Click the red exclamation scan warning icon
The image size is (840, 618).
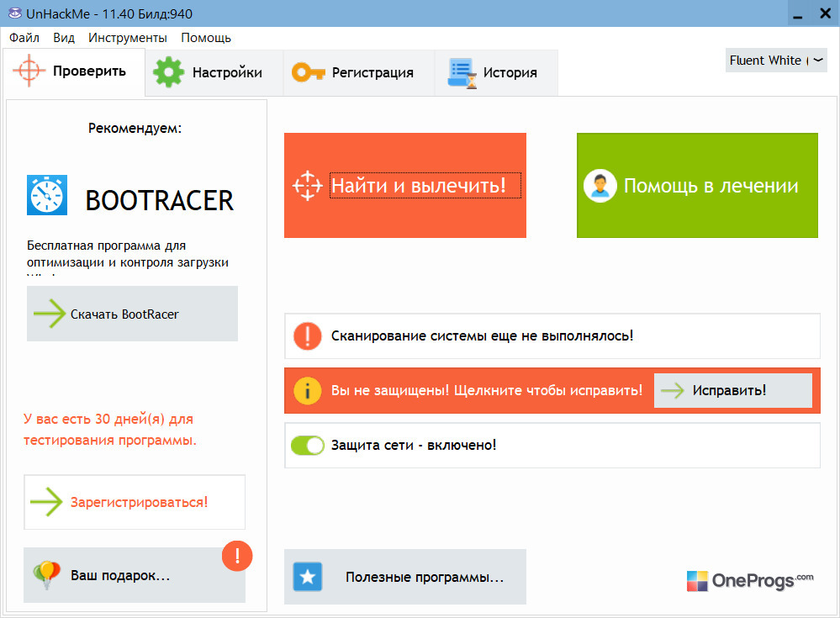(308, 336)
